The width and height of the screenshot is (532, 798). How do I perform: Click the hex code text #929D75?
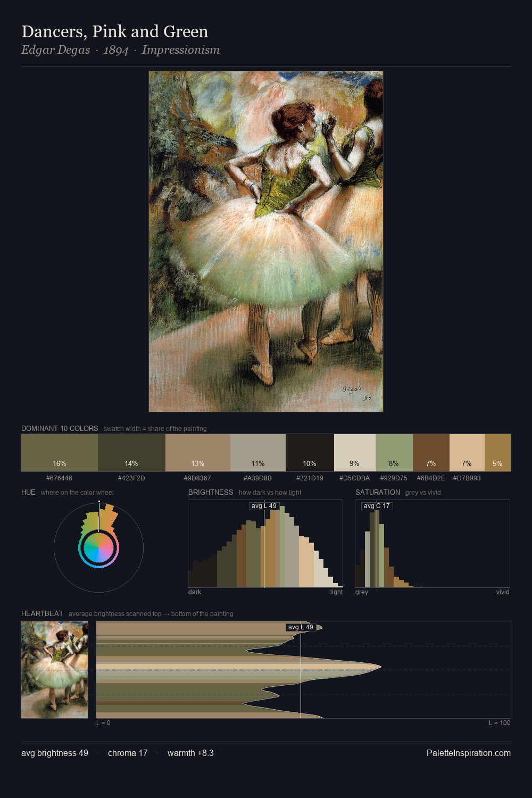tap(394, 478)
